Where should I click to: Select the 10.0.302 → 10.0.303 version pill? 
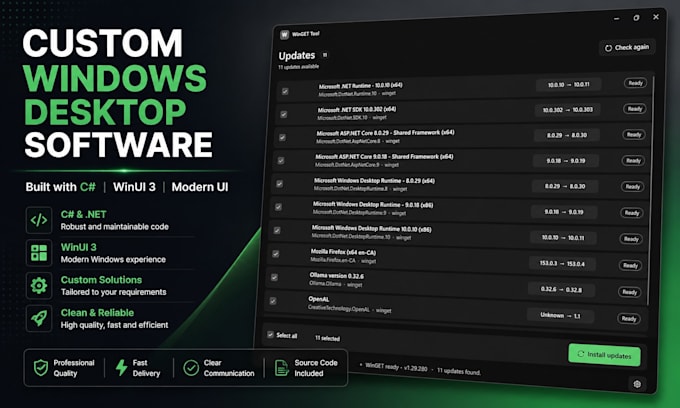568,110
